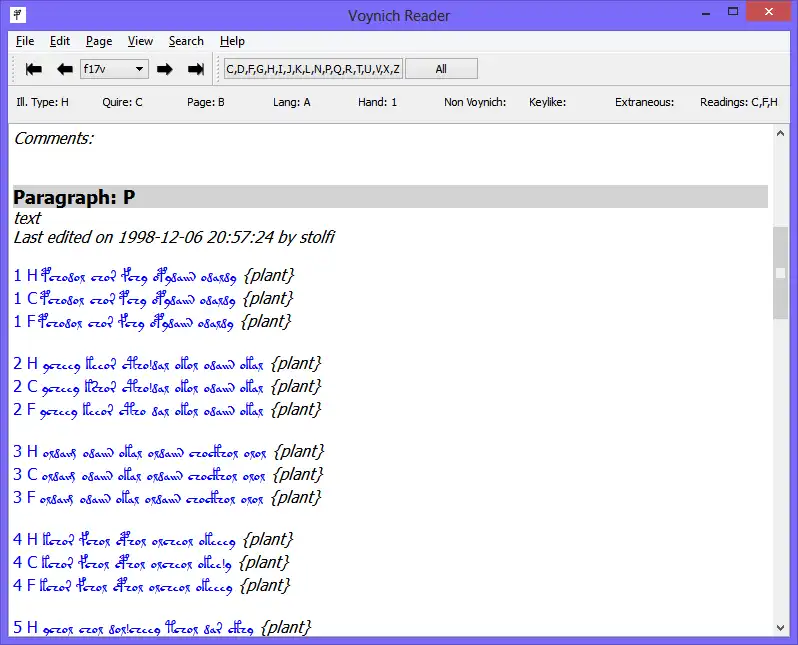This screenshot has height=645, width=798.
Task: Click the line 2 H transcription
Action: (x=167, y=364)
